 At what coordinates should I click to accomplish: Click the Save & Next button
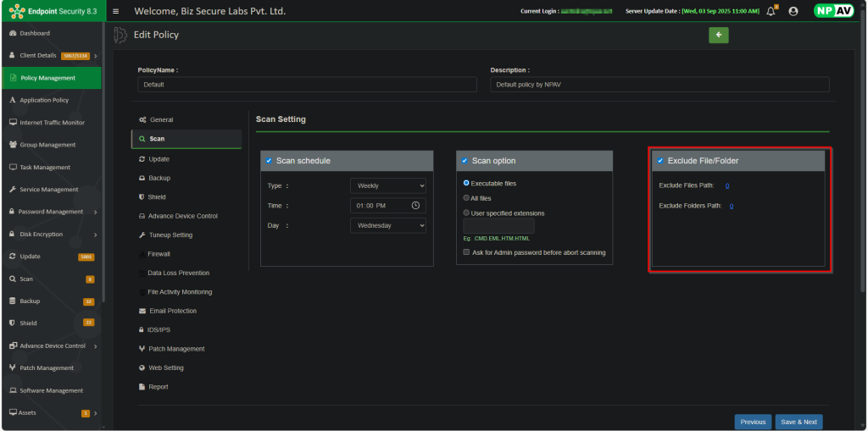(798, 422)
